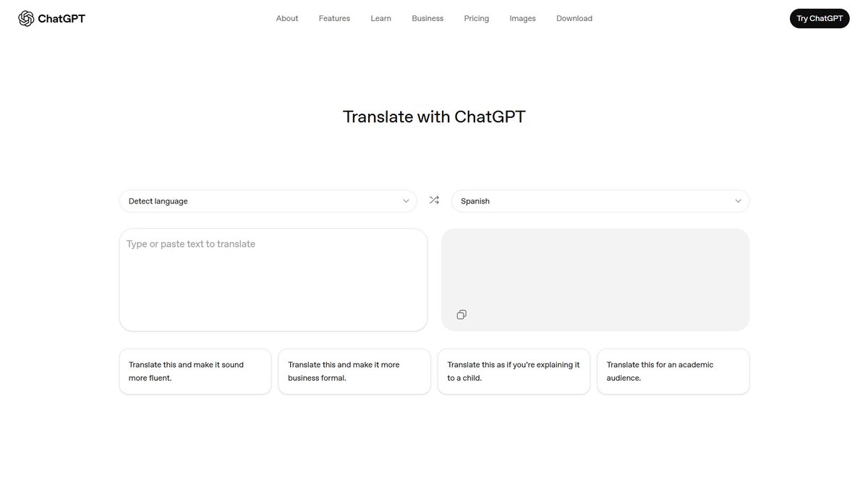Viewport: 868px width, 493px height.
Task: Open the Spanish target language dropdown
Action: [x=600, y=201]
